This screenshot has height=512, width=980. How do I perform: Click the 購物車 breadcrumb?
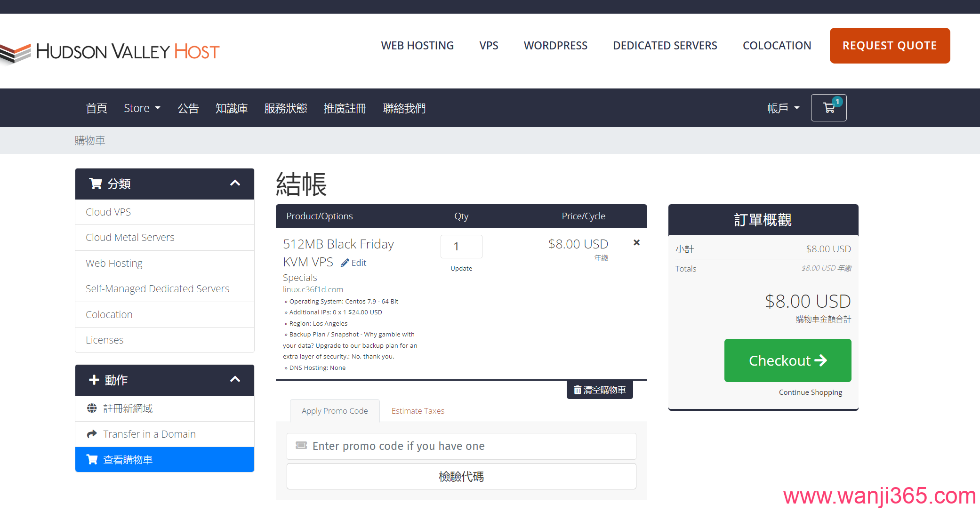click(x=90, y=140)
